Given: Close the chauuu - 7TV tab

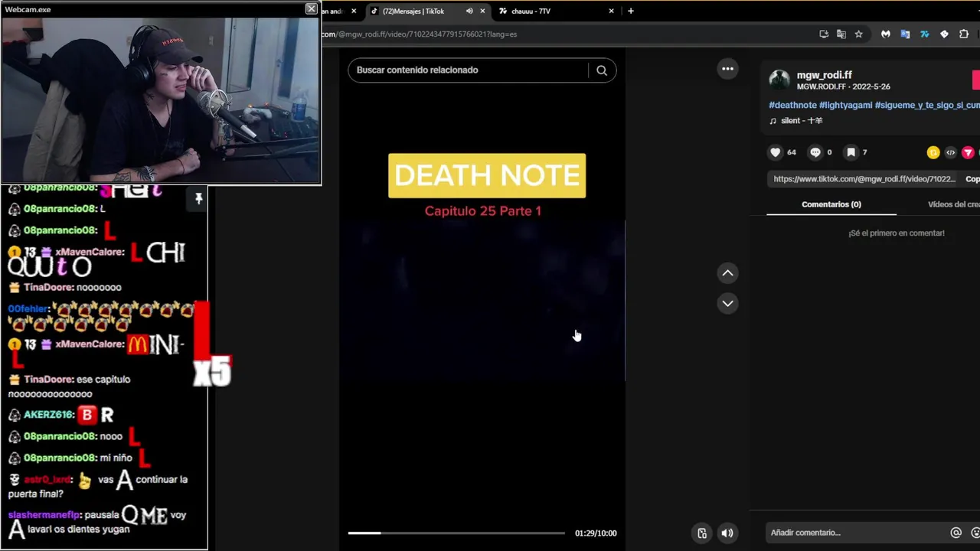Looking at the screenshot, I should tap(611, 11).
